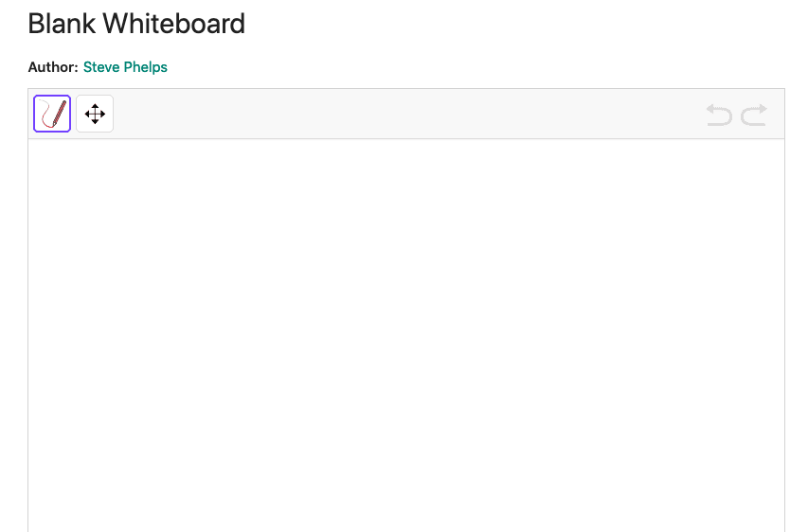Switch to the four-arrow pan tool
808x532 pixels.
95,114
